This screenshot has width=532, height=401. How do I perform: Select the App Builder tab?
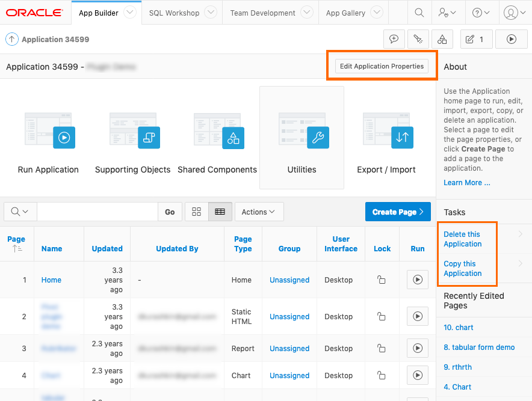(98, 13)
